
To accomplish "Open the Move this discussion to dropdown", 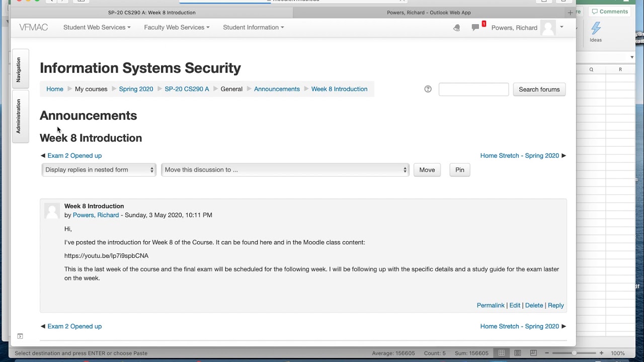I will (x=285, y=170).
